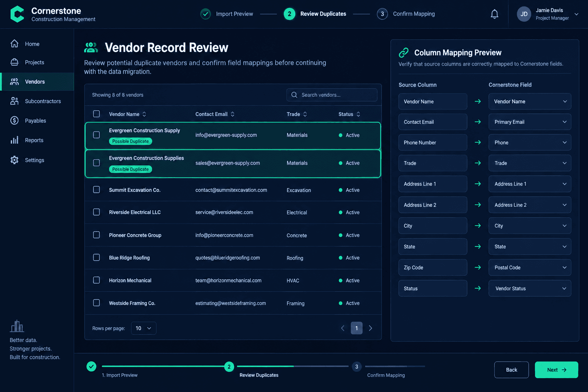
Task: Open the City field dropdown
Action: (530, 225)
